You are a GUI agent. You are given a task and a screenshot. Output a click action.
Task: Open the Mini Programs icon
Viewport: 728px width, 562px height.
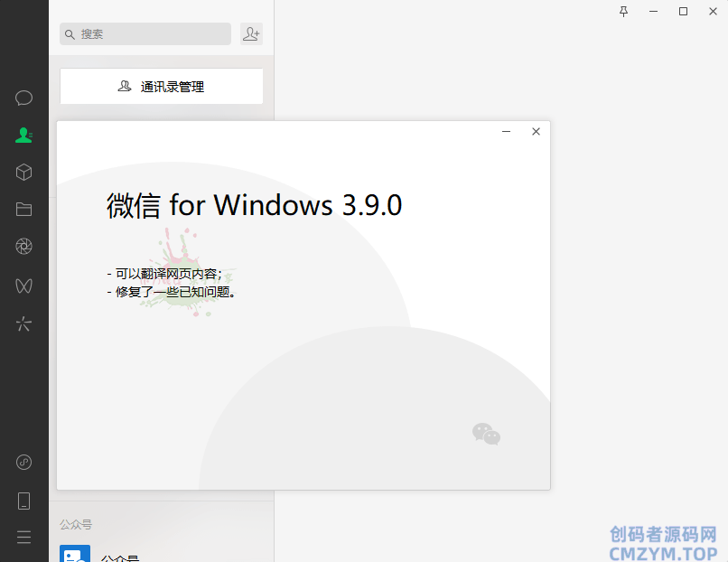(x=23, y=462)
